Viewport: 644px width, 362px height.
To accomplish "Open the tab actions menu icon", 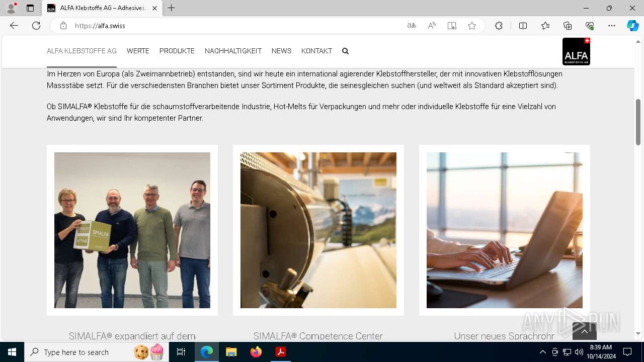I will tap(30, 8).
